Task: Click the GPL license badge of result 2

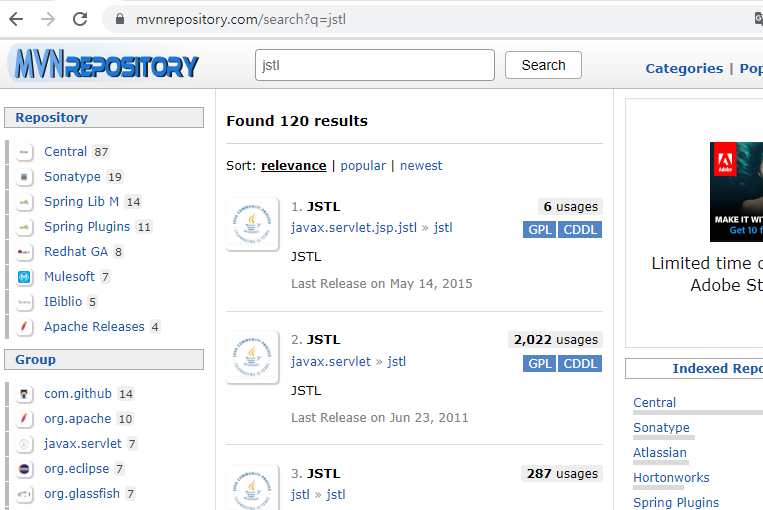Action: [x=540, y=364]
